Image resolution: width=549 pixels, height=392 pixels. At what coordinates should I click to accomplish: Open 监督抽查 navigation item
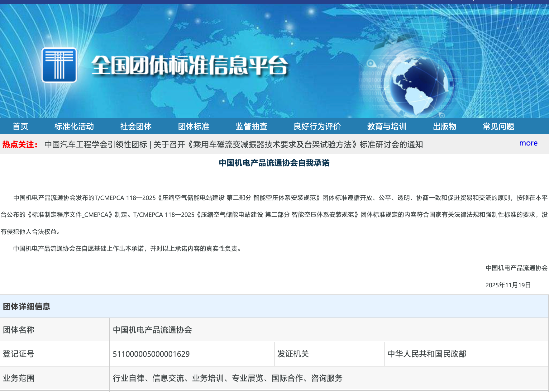(251, 126)
